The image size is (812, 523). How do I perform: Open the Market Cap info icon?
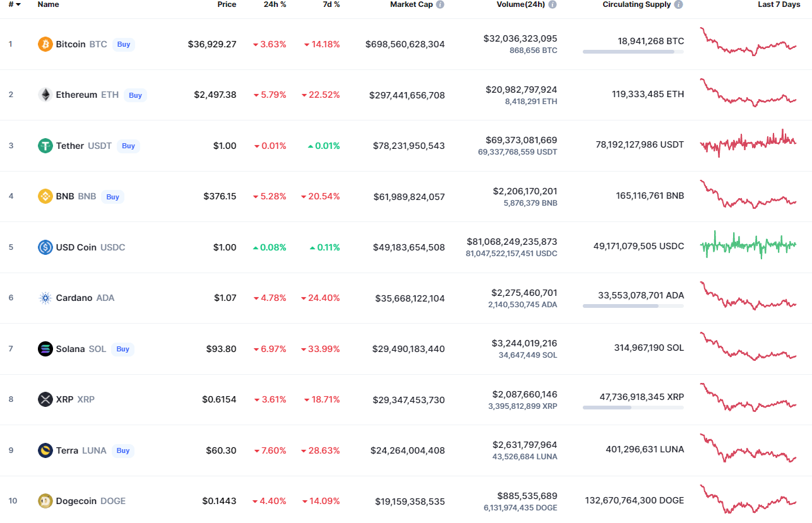click(x=440, y=4)
